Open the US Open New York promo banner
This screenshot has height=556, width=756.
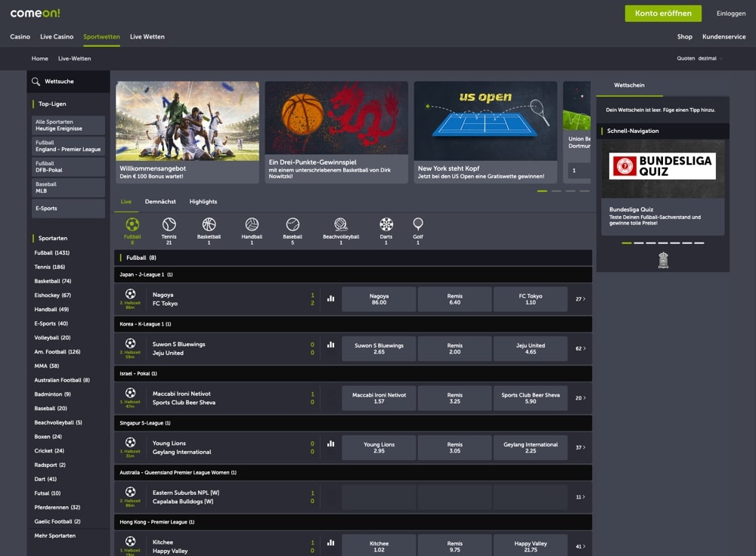pyautogui.click(x=485, y=132)
